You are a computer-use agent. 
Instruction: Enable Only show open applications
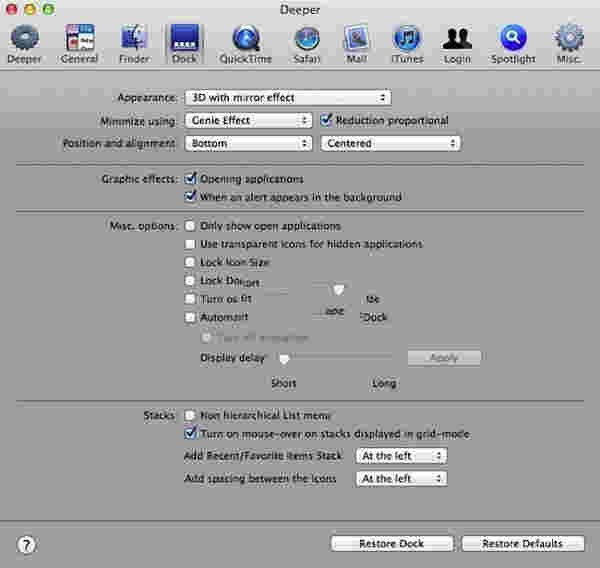click(x=191, y=226)
